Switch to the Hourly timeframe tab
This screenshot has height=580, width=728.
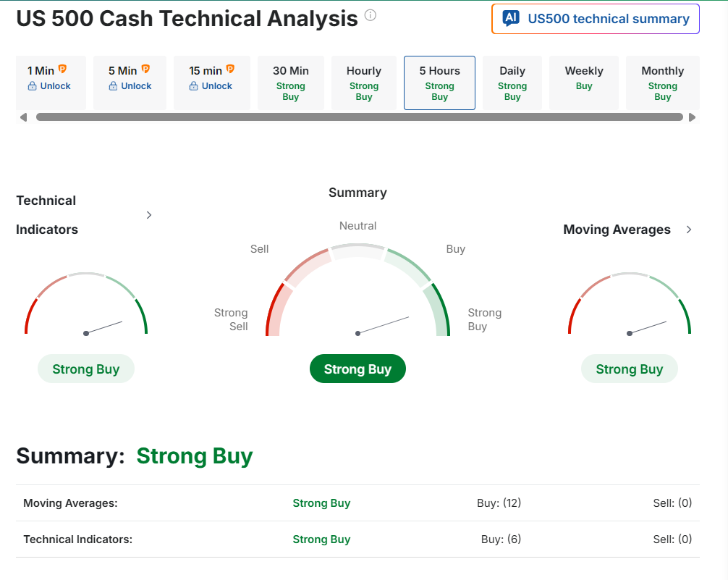tap(363, 83)
